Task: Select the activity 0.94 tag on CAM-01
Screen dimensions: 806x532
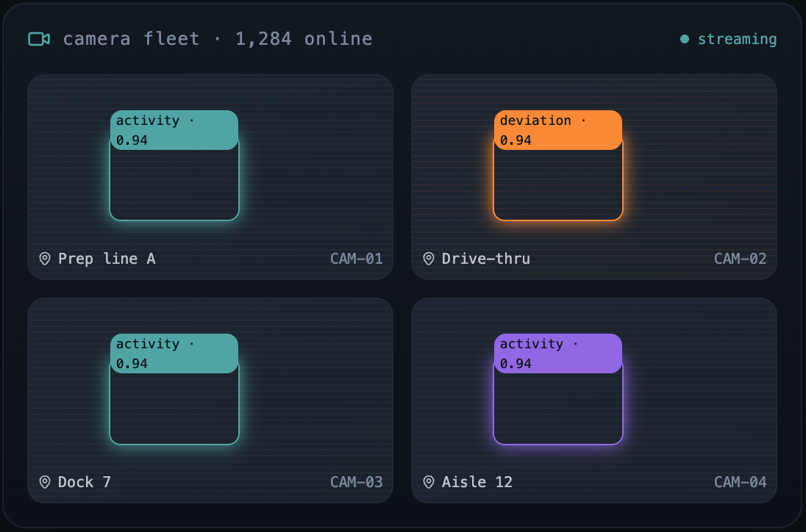Action: 174,131
